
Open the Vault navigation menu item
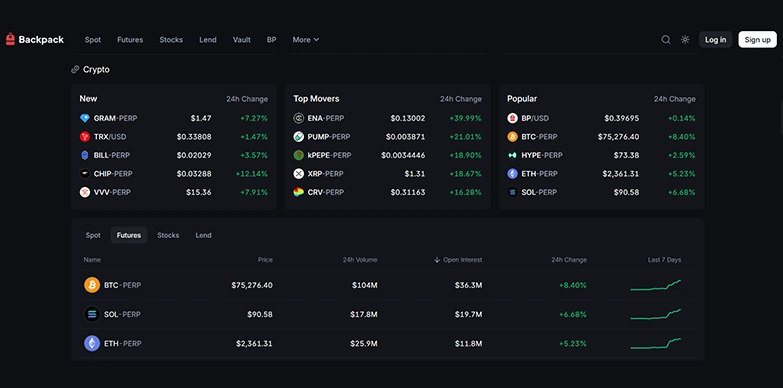click(242, 39)
